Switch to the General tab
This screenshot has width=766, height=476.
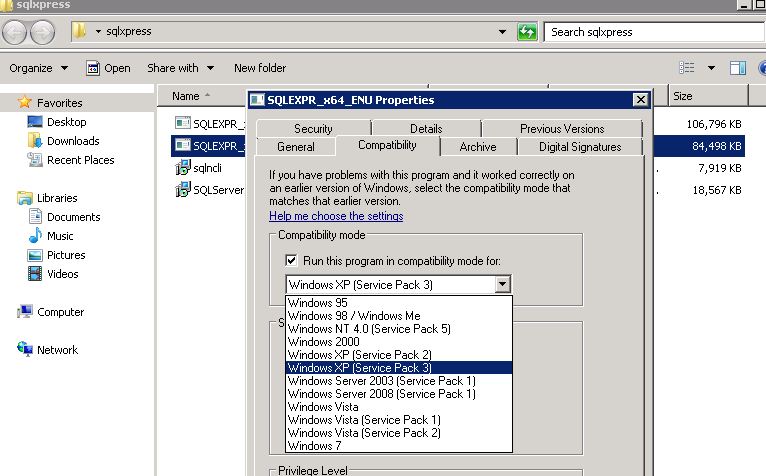coord(296,147)
